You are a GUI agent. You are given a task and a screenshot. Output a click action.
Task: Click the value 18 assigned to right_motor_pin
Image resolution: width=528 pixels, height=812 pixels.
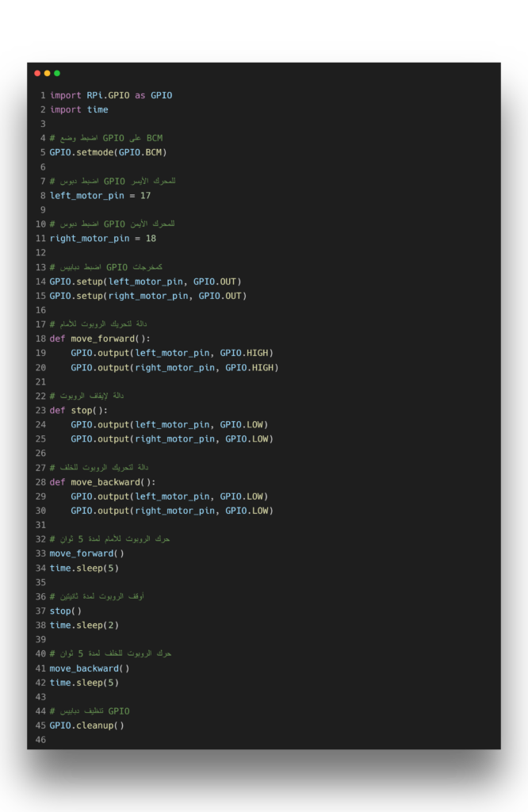(x=151, y=238)
